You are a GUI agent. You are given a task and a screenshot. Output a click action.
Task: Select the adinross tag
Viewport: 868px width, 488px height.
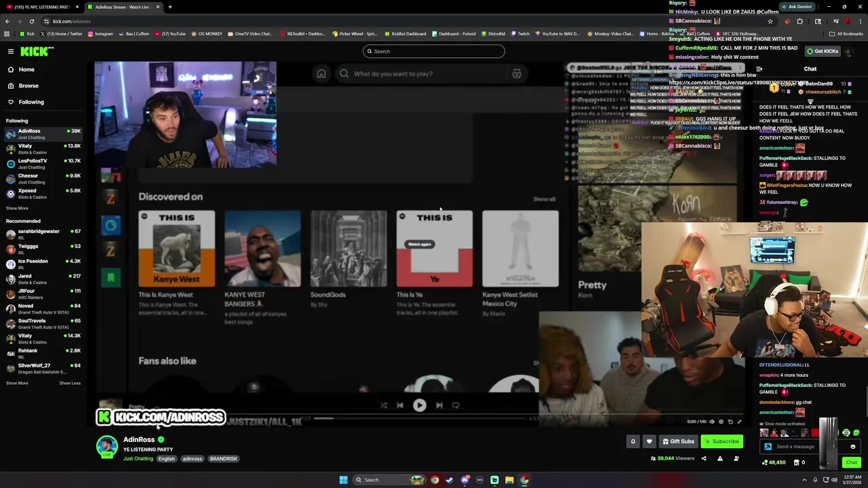tap(192, 459)
